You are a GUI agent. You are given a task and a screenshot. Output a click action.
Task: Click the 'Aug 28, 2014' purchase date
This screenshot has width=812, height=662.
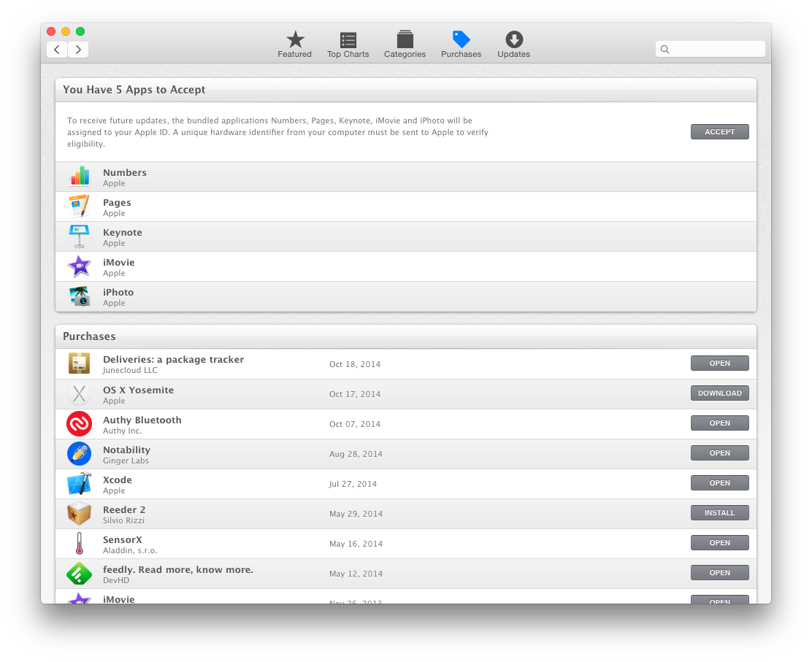tap(356, 454)
